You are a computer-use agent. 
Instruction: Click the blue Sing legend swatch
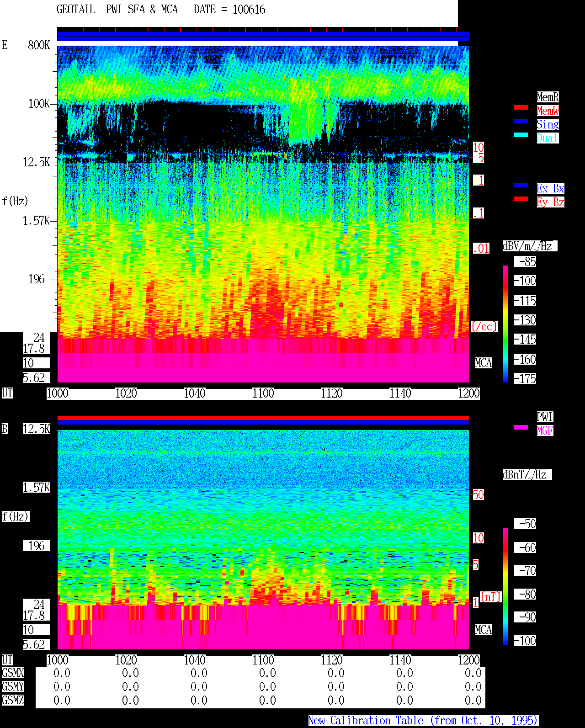point(521,121)
